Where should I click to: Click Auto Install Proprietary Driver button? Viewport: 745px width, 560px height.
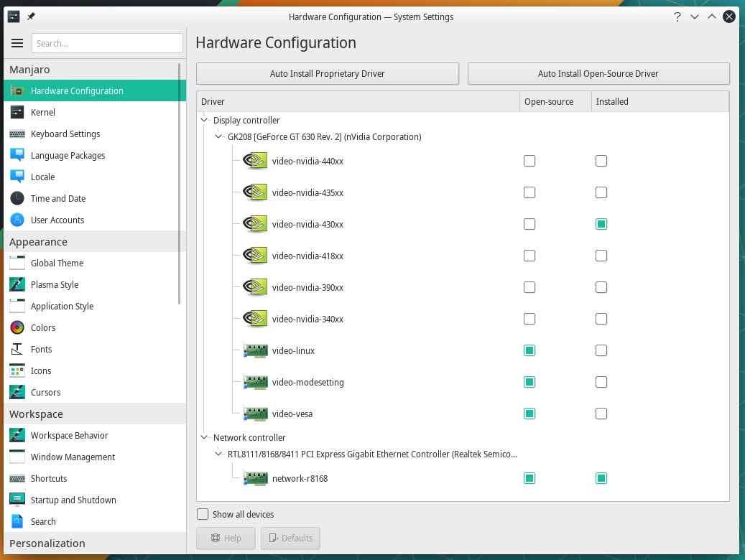(x=328, y=74)
